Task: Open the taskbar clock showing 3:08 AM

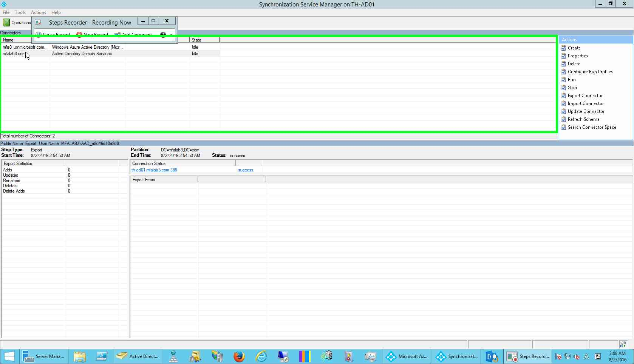Action: 617,356
